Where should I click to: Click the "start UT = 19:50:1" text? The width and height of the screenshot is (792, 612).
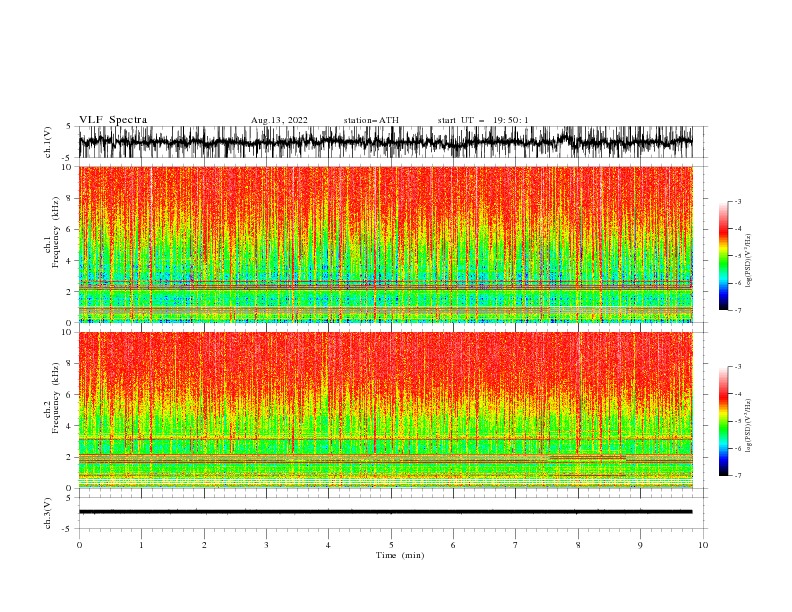coord(483,120)
